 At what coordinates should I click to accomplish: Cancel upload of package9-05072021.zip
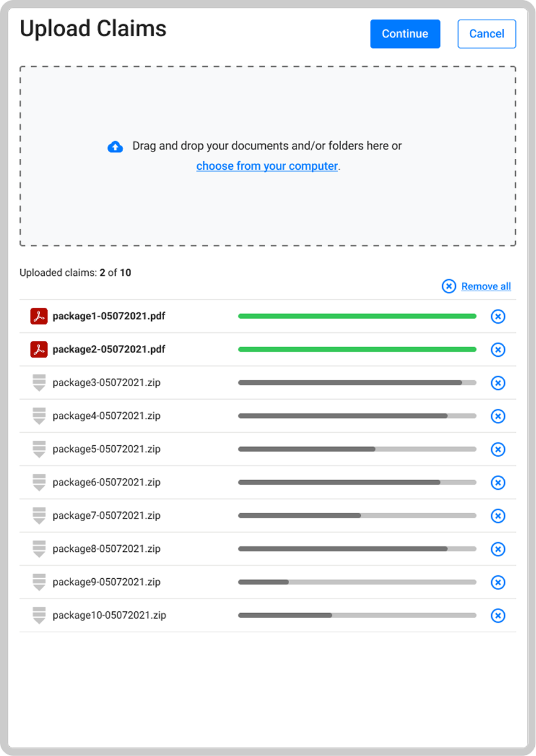coord(498,582)
